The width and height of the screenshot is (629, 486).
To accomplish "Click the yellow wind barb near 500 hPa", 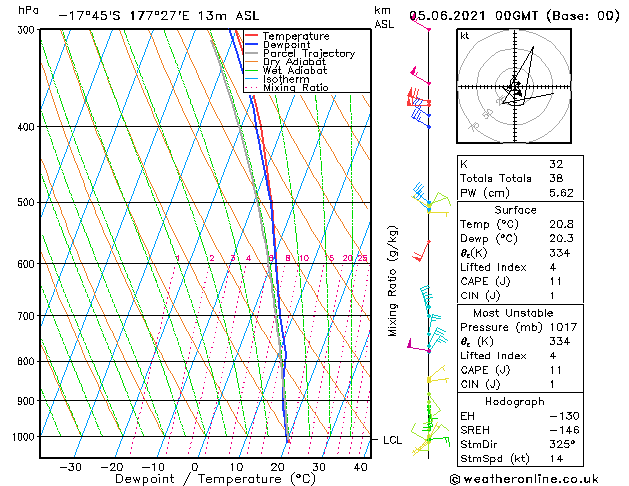I will click(431, 206).
